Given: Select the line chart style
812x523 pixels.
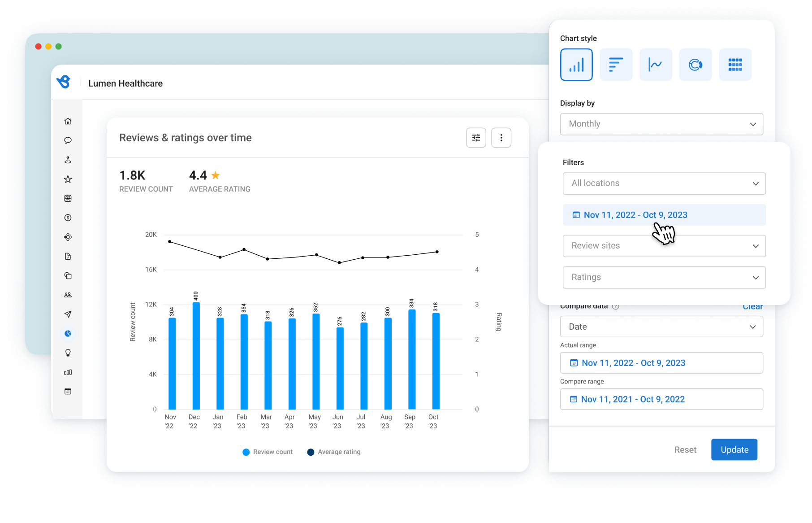Looking at the screenshot, I should click(656, 65).
